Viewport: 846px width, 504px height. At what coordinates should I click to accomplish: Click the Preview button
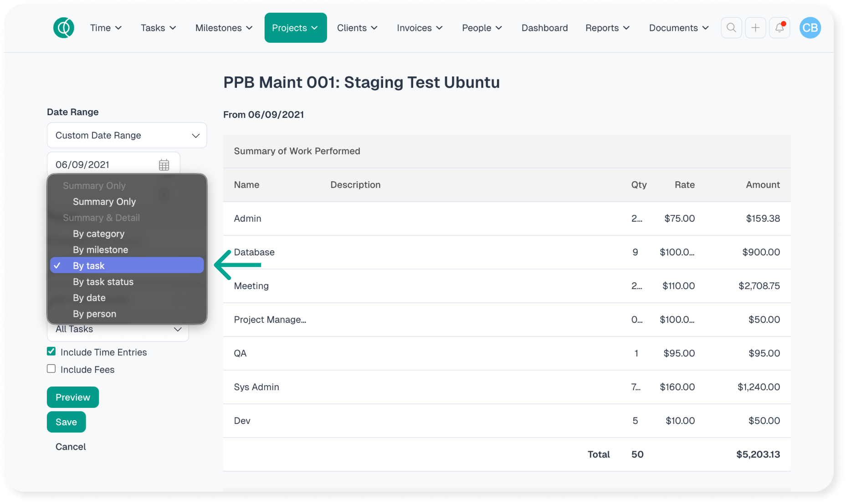pyautogui.click(x=73, y=397)
